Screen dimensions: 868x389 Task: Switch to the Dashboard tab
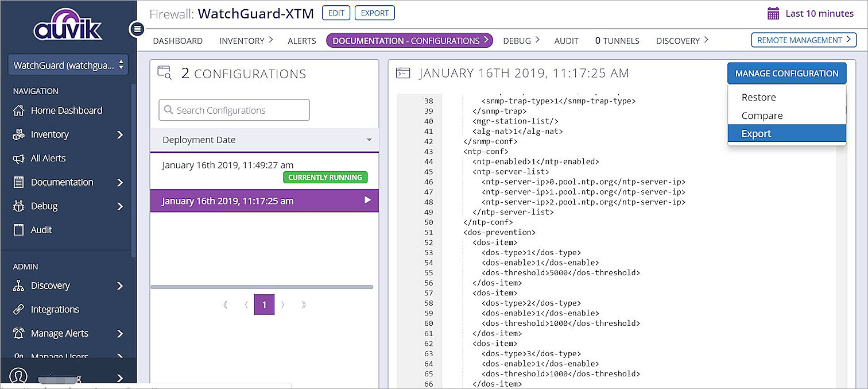point(178,40)
